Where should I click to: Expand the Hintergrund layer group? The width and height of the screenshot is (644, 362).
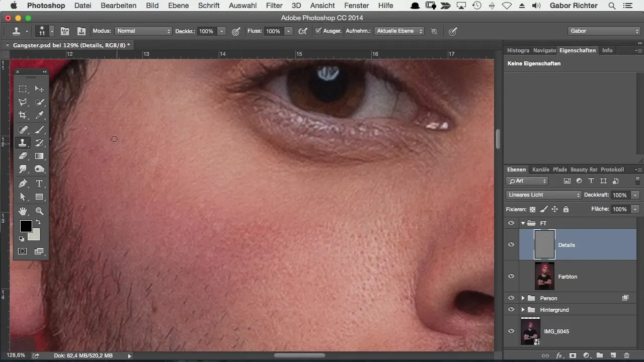pyautogui.click(x=523, y=310)
